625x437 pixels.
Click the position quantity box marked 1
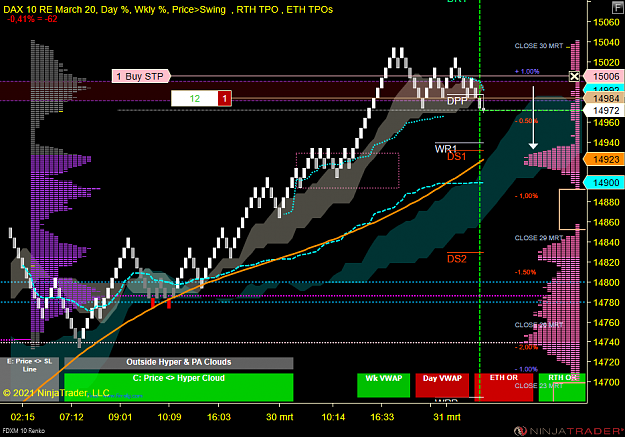click(x=224, y=98)
